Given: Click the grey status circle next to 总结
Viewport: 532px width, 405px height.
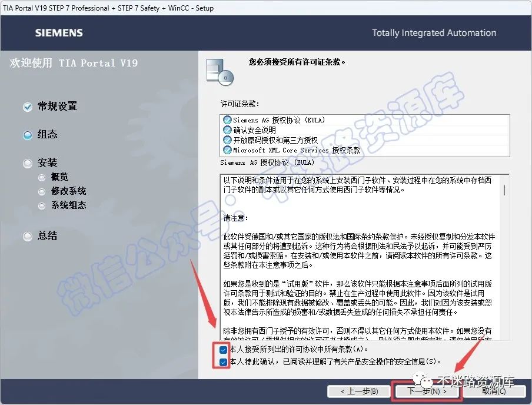Looking at the screenshot, I should click(28, 236).
